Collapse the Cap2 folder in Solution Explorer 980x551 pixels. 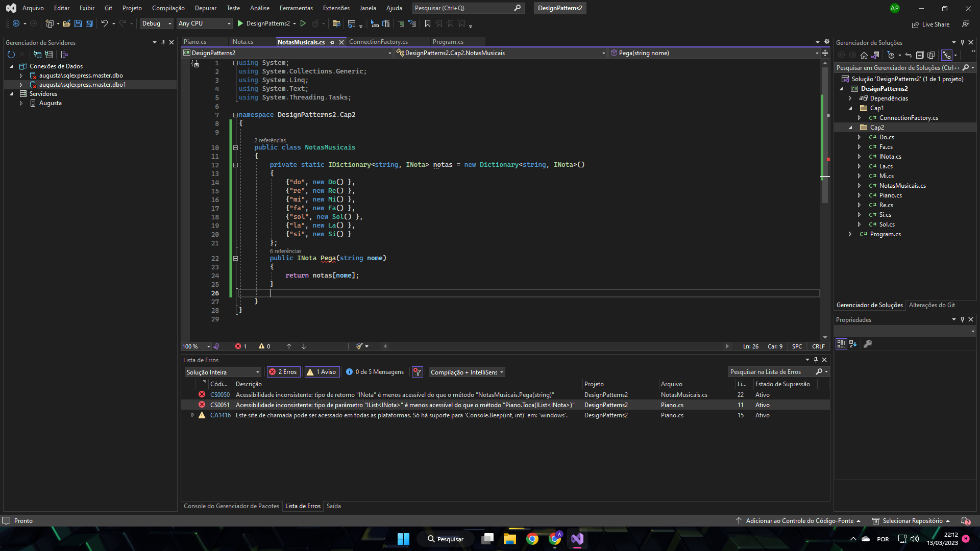click(x=850, y=128)
